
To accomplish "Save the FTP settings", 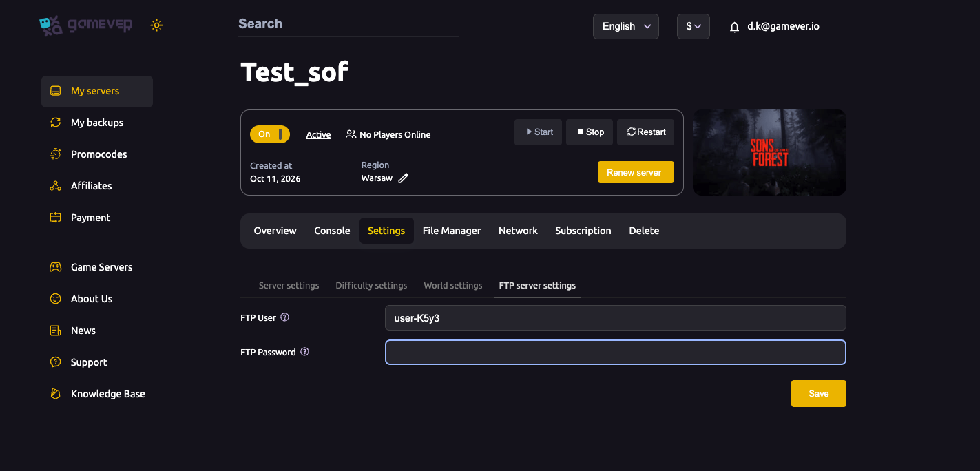I will [819, 394].
